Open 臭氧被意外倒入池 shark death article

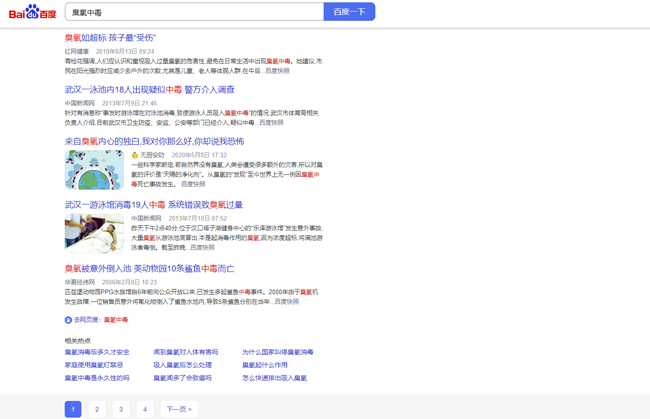149,269
